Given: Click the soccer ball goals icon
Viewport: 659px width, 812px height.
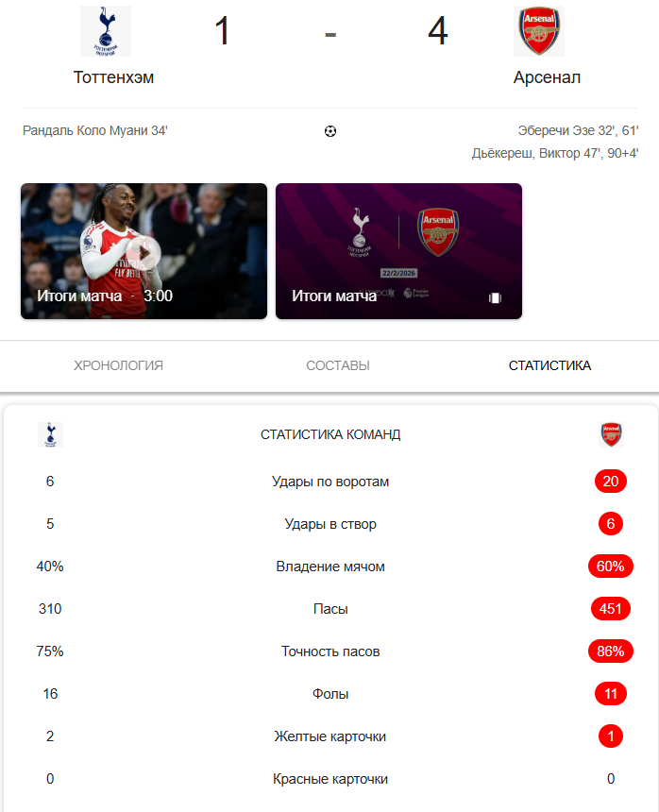Looking at the screenshot, I should pos(329,131).
